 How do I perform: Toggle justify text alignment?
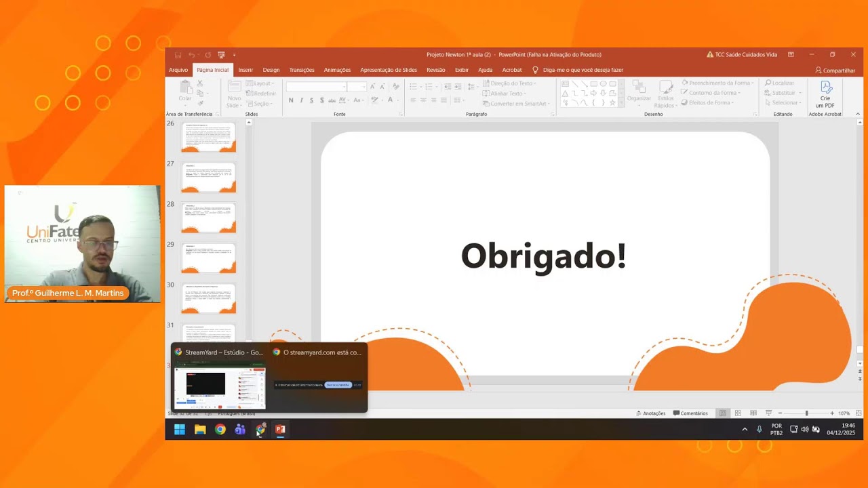click(x=443, y=100)
